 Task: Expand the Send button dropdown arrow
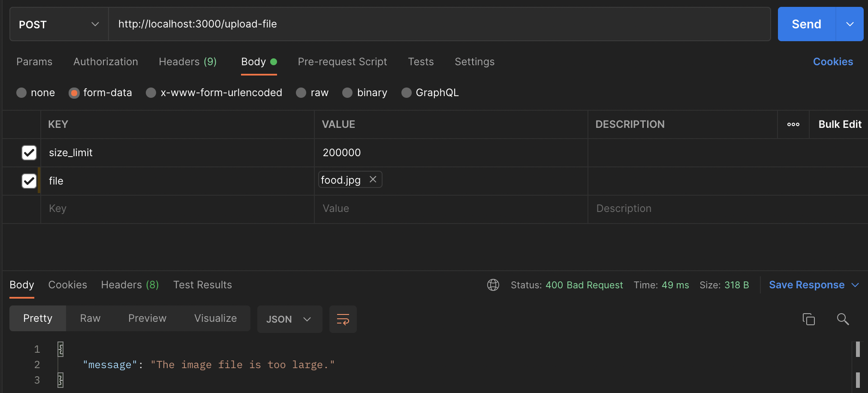[x=850, y=24]
